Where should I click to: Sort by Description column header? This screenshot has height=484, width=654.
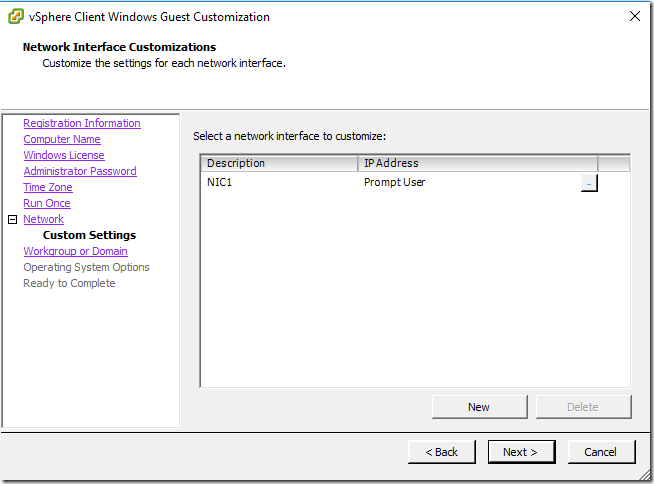tap(279, 163)
